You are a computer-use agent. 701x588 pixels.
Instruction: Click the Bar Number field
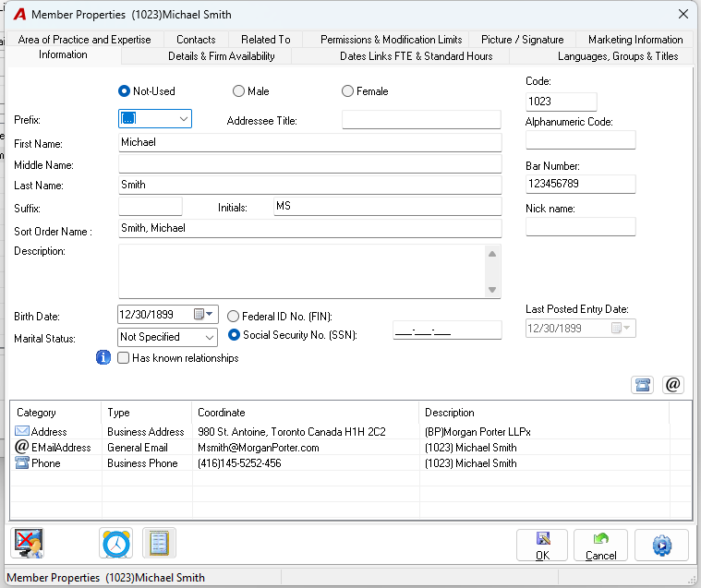[580, 184]
